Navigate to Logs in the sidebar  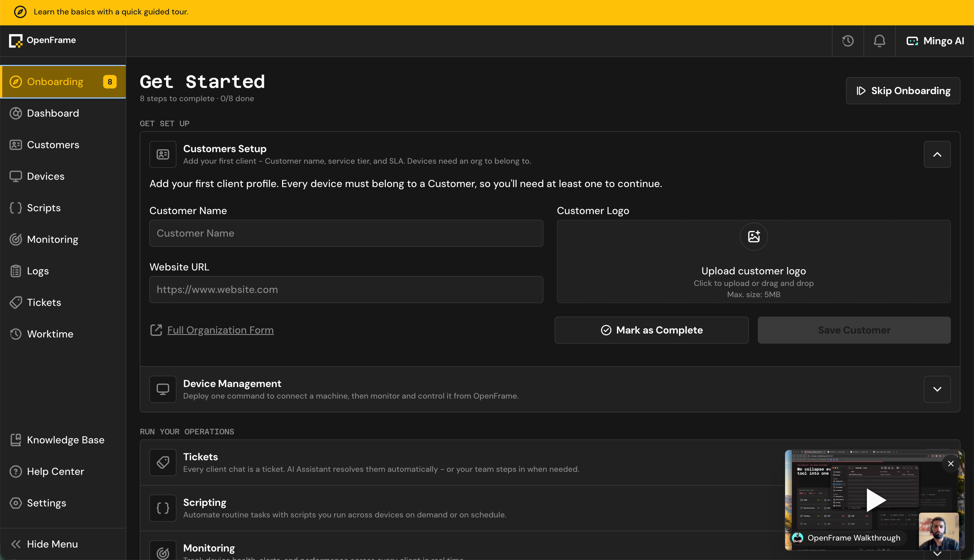coord(63,271)
